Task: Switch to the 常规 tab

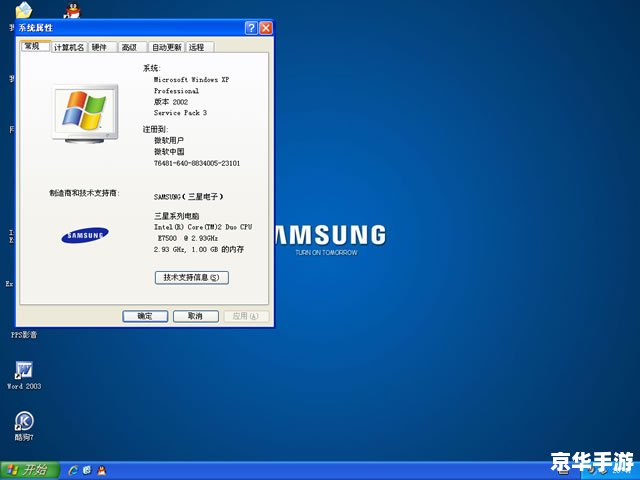Action: [36, 46]
